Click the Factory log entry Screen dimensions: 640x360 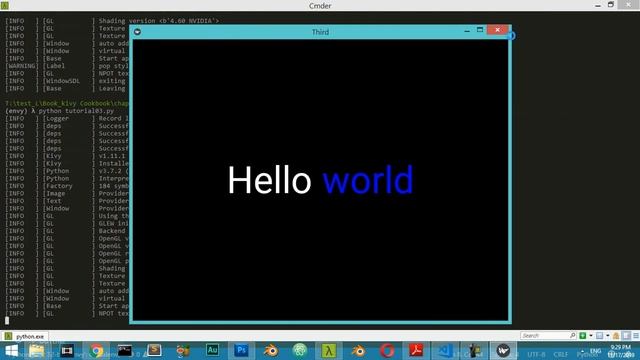point(67,186)
